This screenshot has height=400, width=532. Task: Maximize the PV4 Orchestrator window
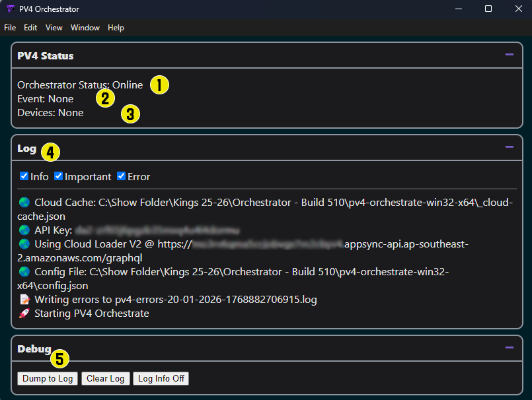coord(488,9)
